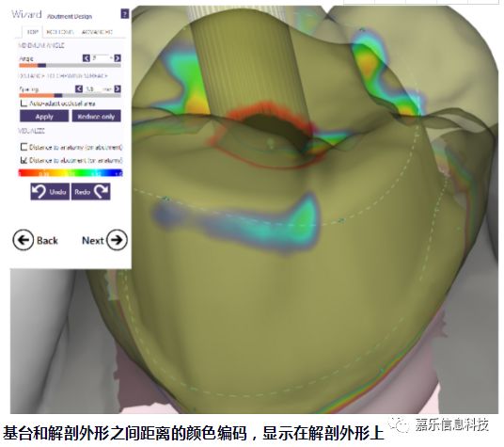The width and height of the screenshot is (504, 447).
Task: Undo the last abutment change
Action: pyautogui.click(x=50, y=192)
